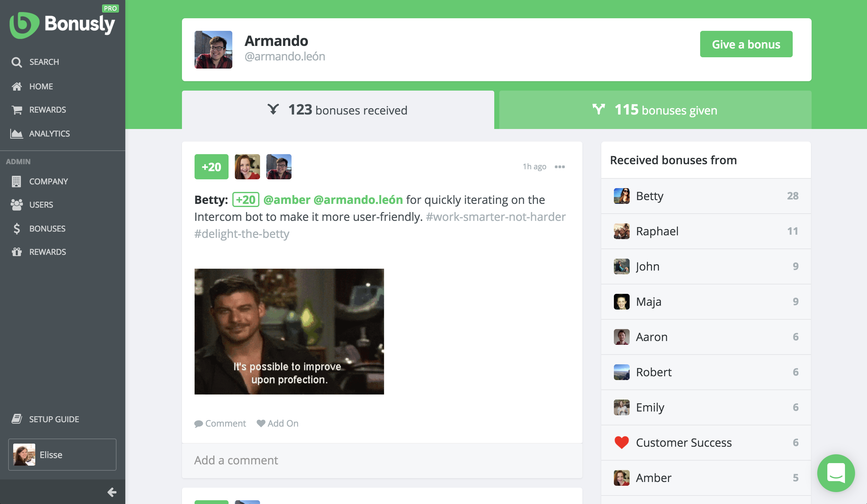867x504 pixels.
Task: Click 'Betty:' author name in post
Action: click(211, 200)
